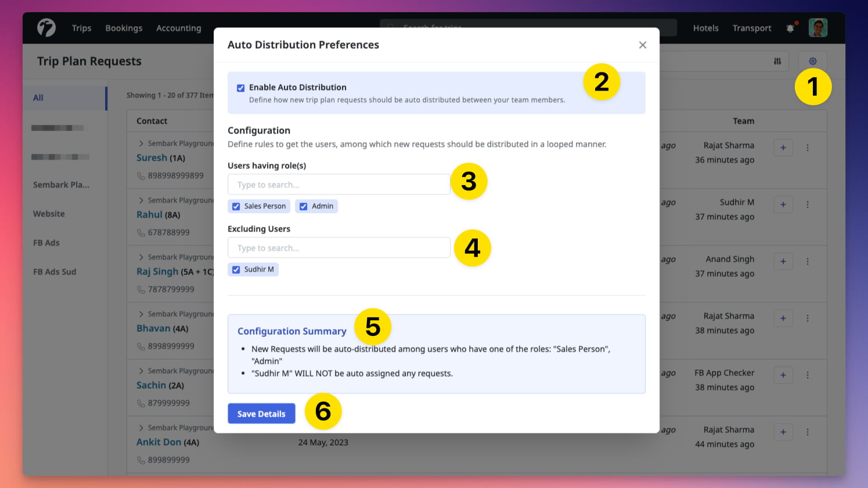Click the Sembark logo in the navbar

46,27
